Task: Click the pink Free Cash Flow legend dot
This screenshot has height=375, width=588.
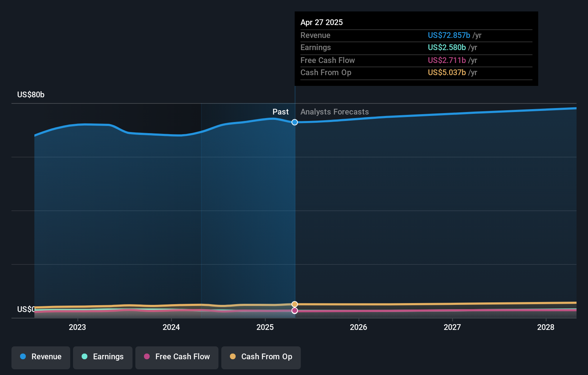Action: [147, 356]
